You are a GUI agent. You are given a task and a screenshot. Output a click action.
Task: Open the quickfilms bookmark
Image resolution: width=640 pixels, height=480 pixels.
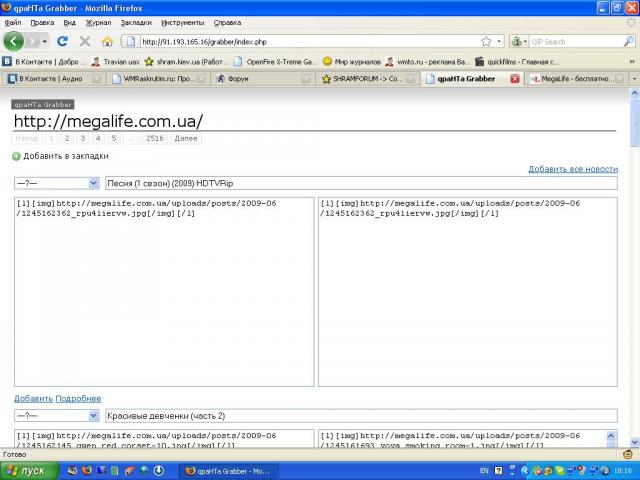518,62
